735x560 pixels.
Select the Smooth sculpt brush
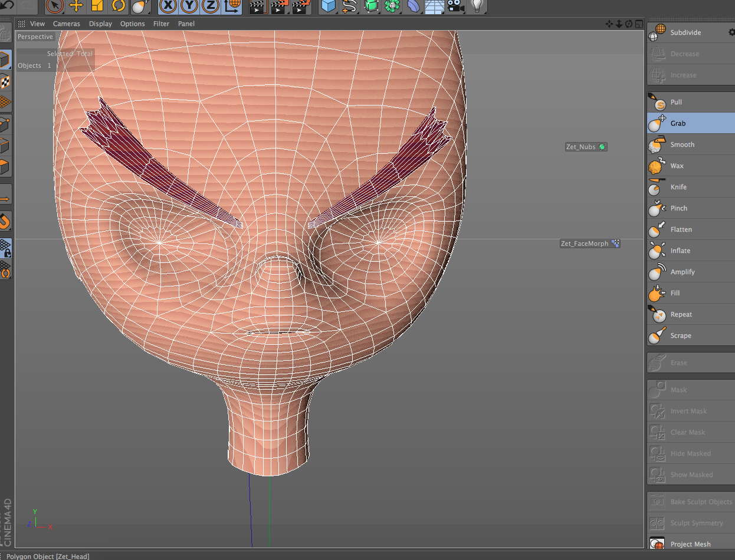click(x=682, y=144)
